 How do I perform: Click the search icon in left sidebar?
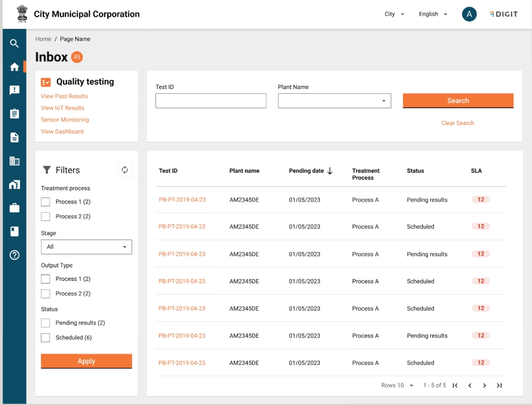click(x=14, y=43)
